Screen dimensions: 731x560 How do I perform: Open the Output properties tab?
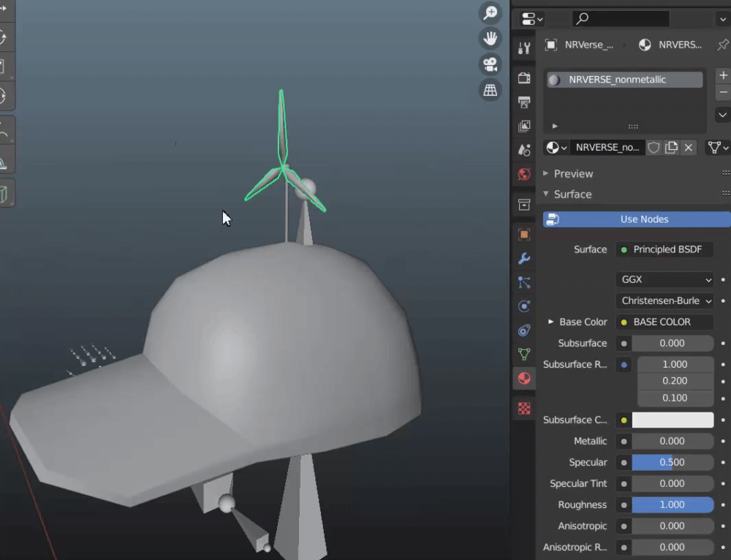524,102
